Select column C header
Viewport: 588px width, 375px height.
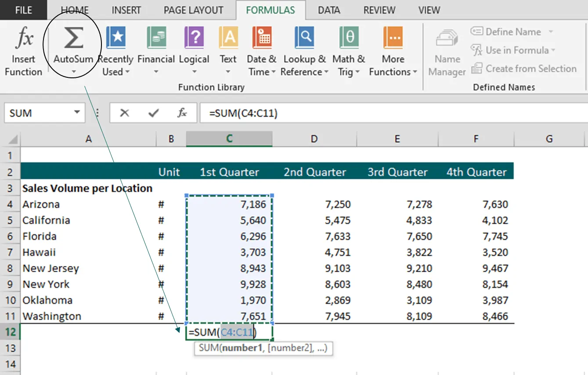[x=229, y=139]
